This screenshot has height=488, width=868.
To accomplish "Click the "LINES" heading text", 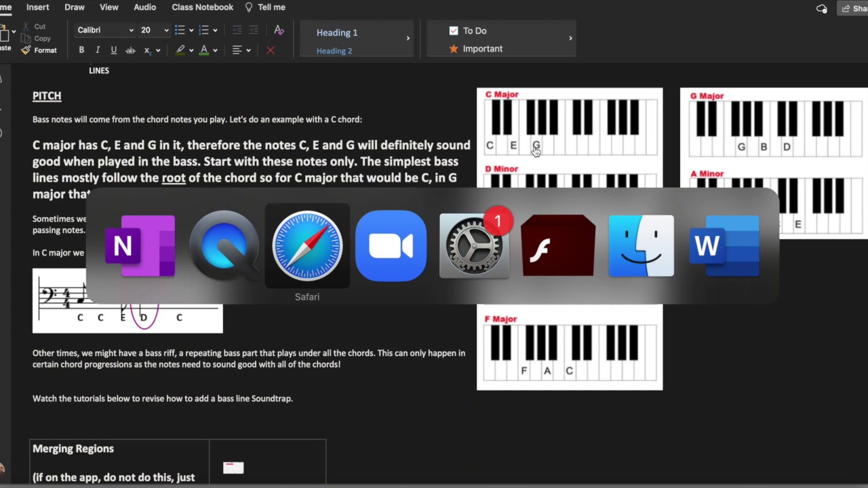I will [99, 70].
